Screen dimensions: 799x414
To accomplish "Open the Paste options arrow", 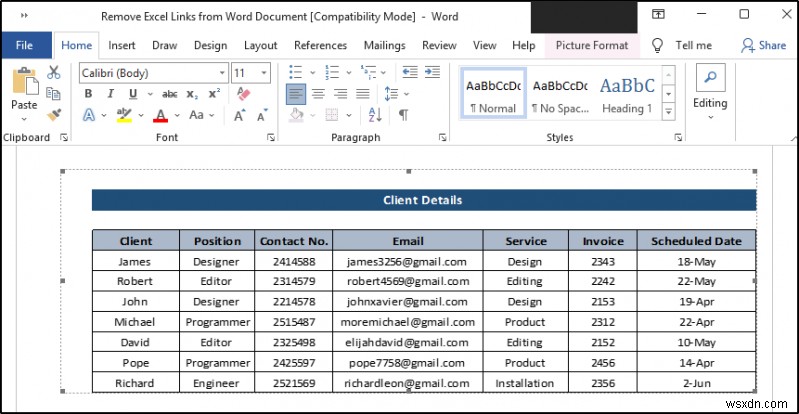I will (24, 119).
